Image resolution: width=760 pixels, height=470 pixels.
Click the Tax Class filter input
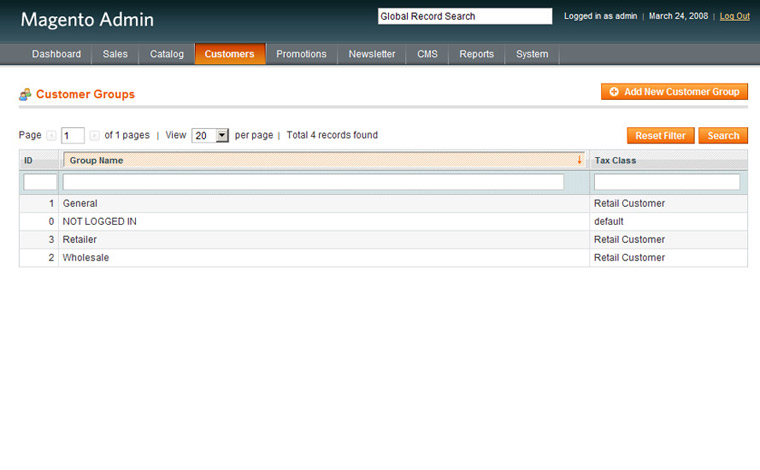pos(667,182)
